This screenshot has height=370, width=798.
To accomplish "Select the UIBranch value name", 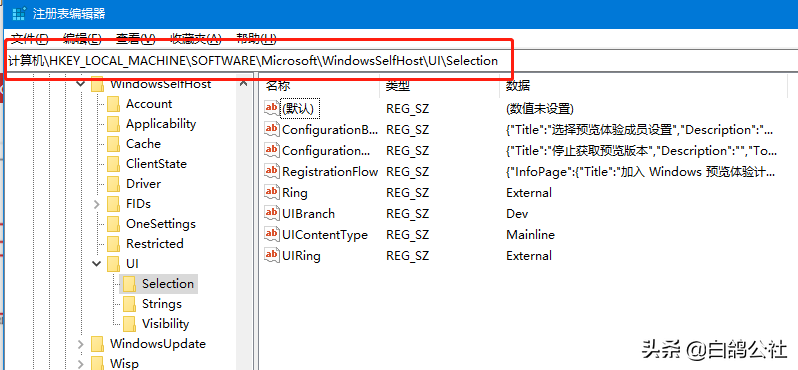I will (308, 213).
